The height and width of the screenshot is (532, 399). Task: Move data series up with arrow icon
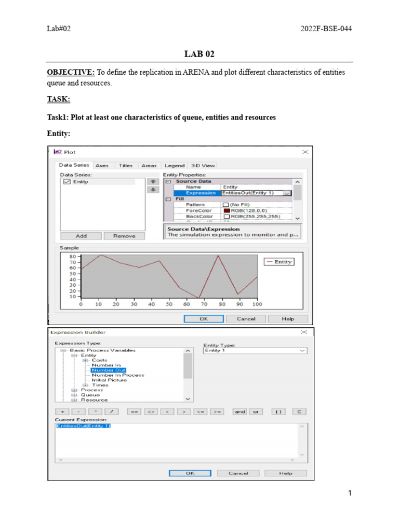[x=153, y=182]
